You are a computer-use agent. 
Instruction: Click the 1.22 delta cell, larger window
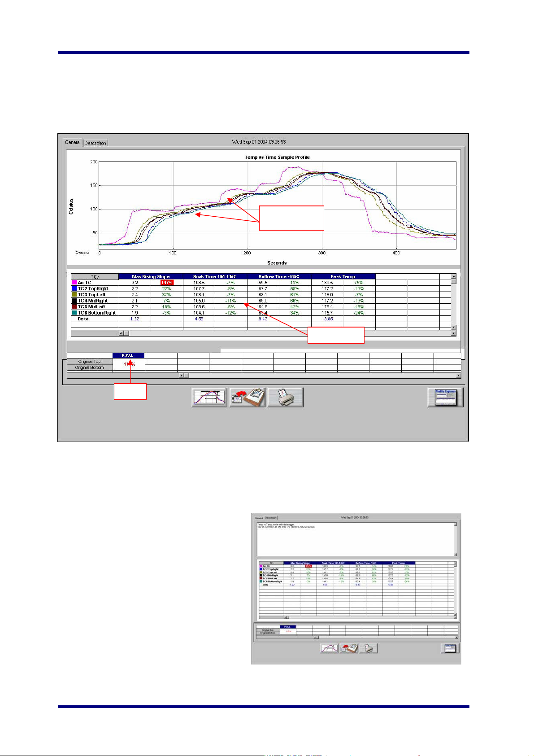tap(135, 319)
